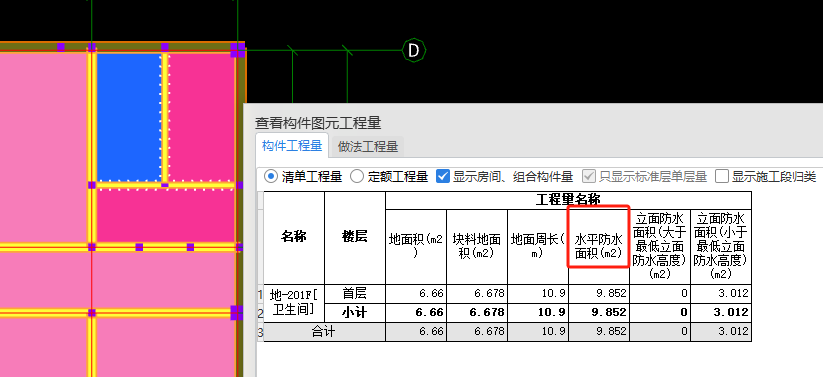823x377 pixels.
Task: Select the 地-201F[卫生间] name cell
Action: [294, 303]
